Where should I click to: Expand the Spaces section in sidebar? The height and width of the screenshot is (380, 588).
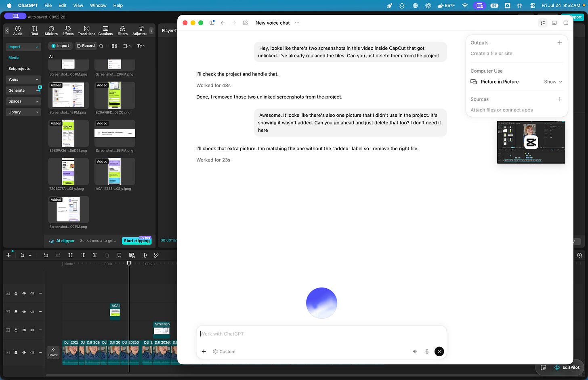(x=23, y=101)
